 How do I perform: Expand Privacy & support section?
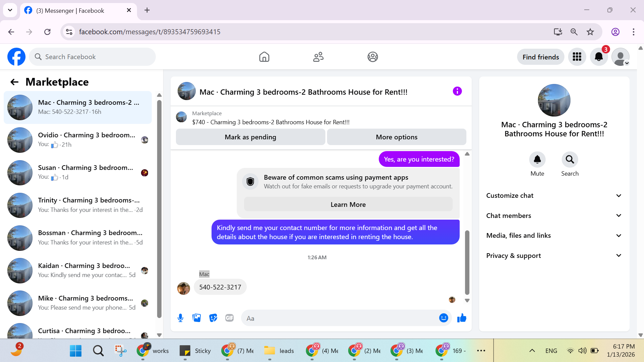tap(554, 256)
